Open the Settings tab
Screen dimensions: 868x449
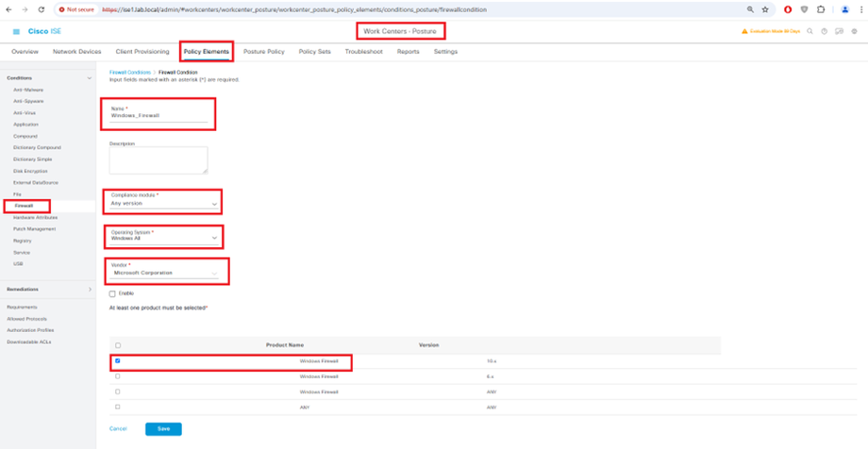(x=445, y=52)
